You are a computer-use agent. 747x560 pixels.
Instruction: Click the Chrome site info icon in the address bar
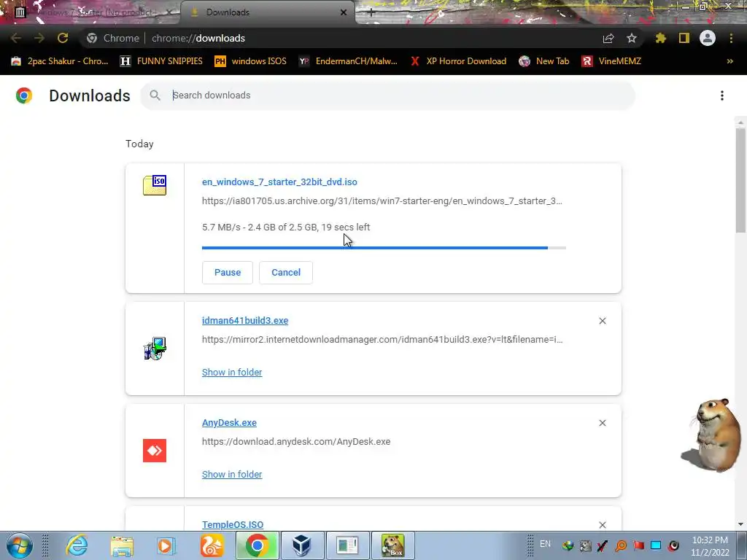[92, 38]
